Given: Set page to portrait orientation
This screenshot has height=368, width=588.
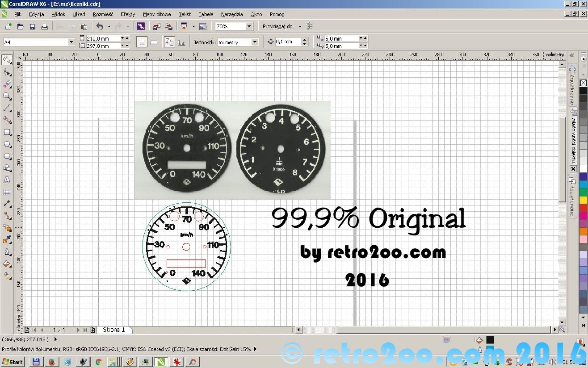Looking at the screenshot, I should click(142, 42).
